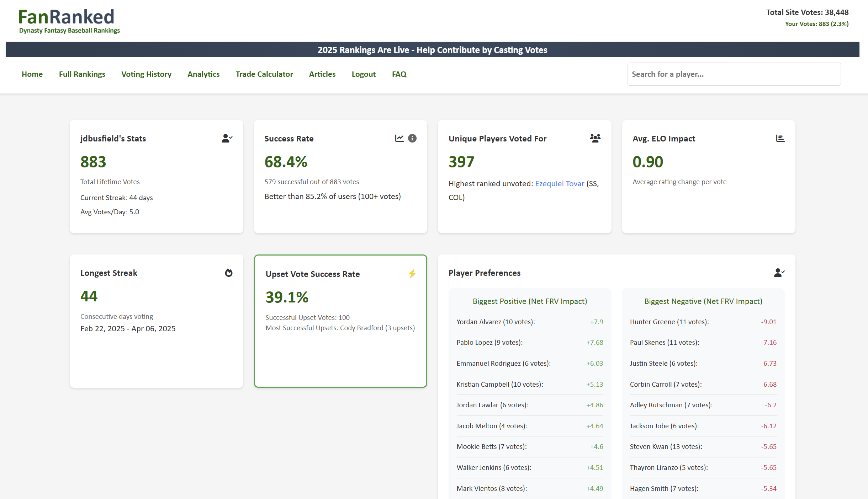The height and width of the screenshot is (499, 868).
Task: Focus the Search for a player field
Action: point(734,74)
